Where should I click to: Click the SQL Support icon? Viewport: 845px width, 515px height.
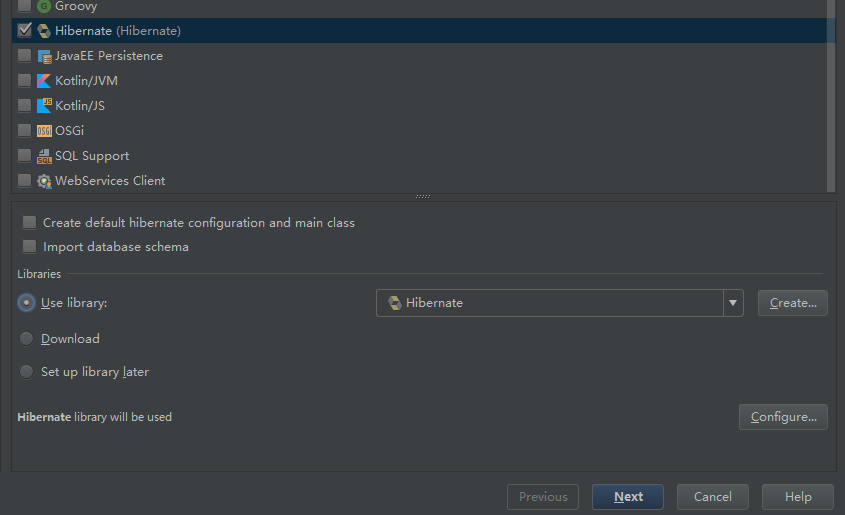pos(44,156)
